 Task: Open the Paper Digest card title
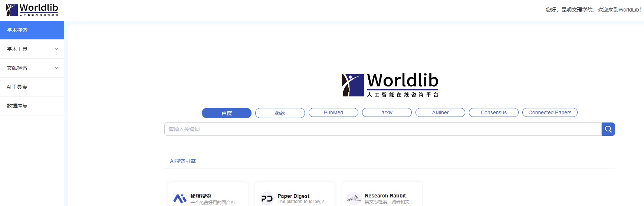click(293, 196)
